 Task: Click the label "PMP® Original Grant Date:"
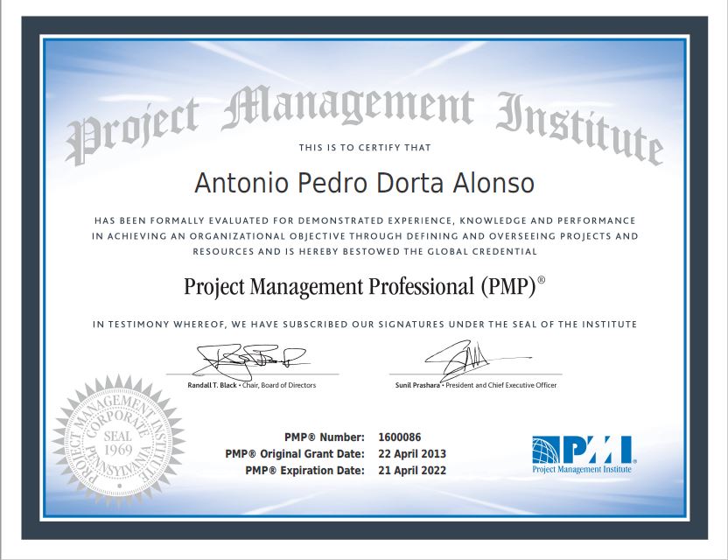[x=295, y=453]
